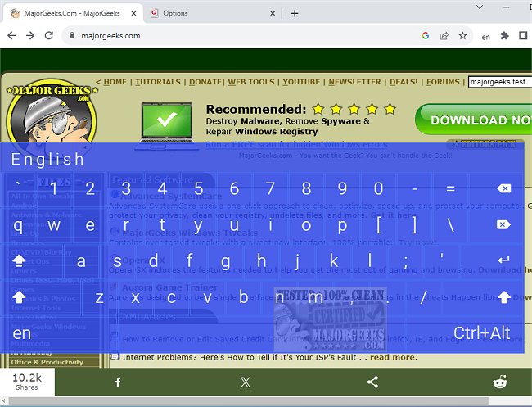532x407 pixels.
Task: Click the horizontal page scrollbar
Action: [248, 401]
